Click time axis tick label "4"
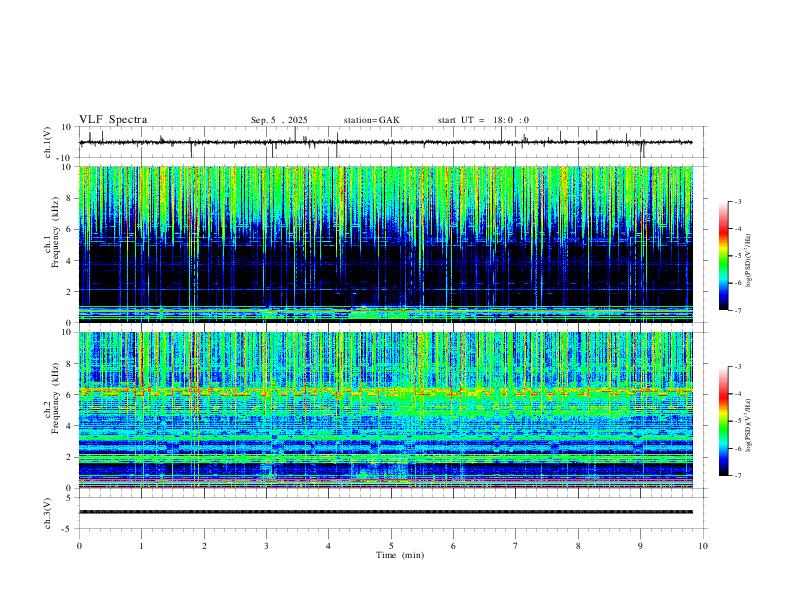 [x=328, y=546]
